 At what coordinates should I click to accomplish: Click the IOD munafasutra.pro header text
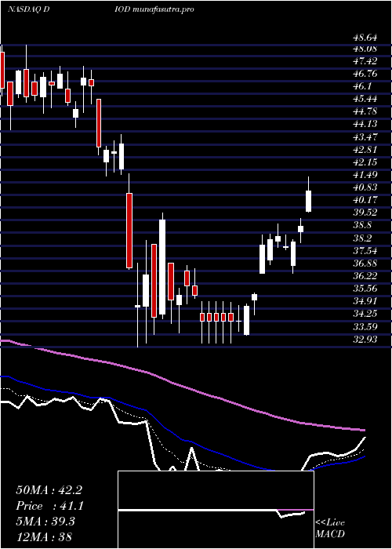154,9
